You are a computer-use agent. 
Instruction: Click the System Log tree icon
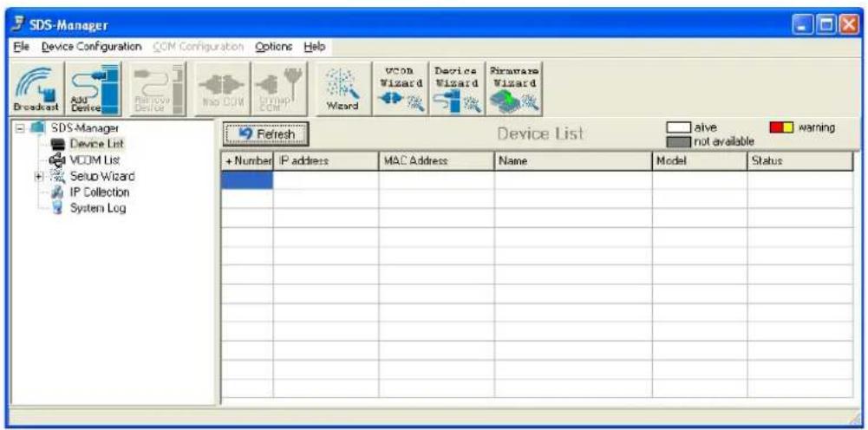(58, 209)
